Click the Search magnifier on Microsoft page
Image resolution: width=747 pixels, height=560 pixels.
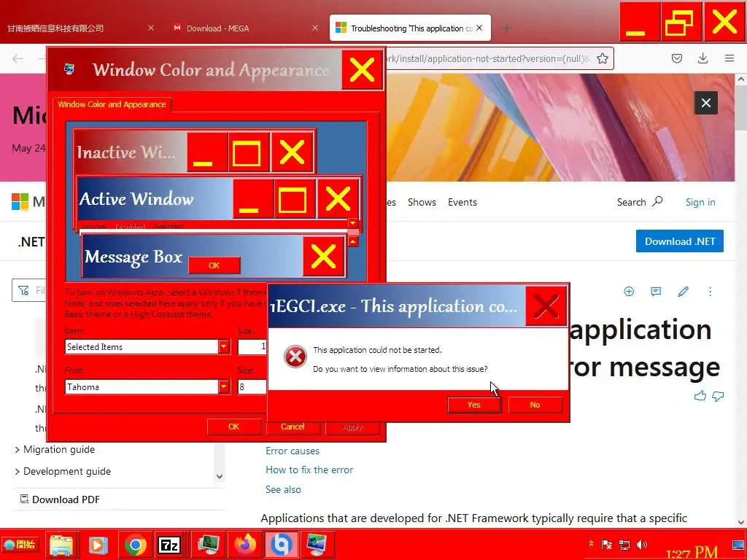[657, 201]
